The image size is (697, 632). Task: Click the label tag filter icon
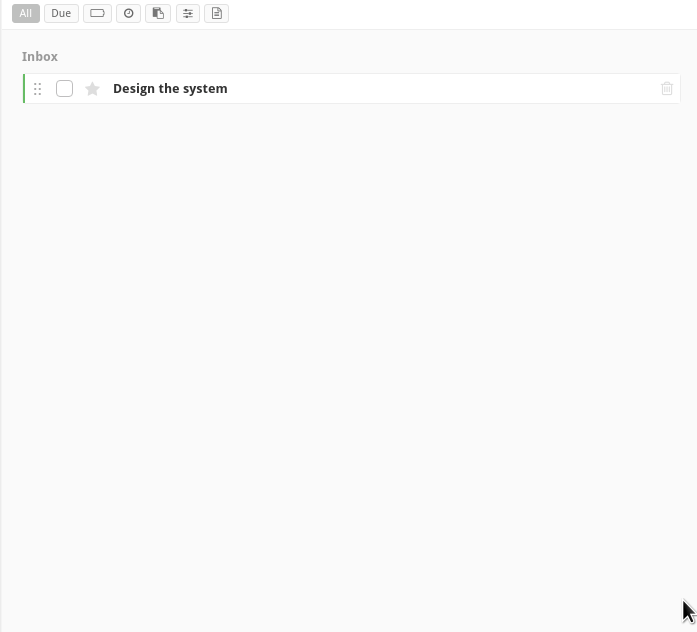pos(97,13)
